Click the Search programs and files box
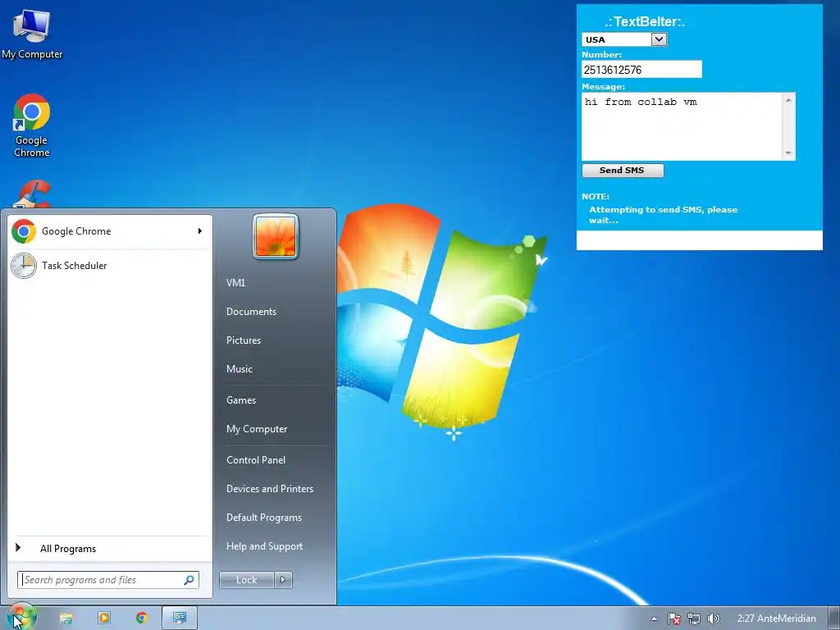 pos(108,580)
